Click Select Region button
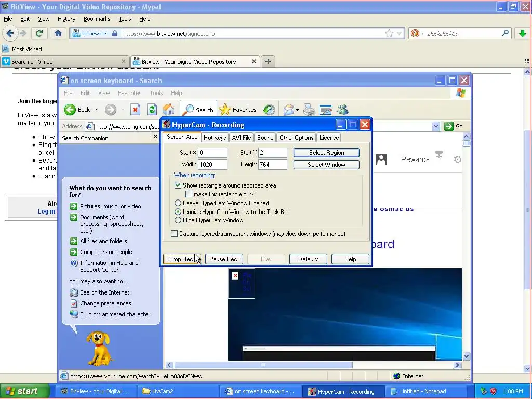This screenshot has width=532, height=399. 326,153
